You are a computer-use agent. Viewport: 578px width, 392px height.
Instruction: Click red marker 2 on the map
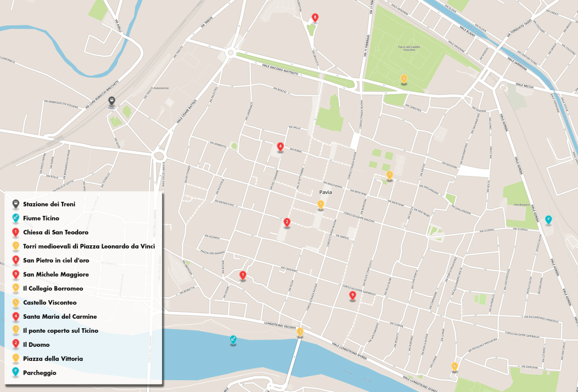(287, 222)
